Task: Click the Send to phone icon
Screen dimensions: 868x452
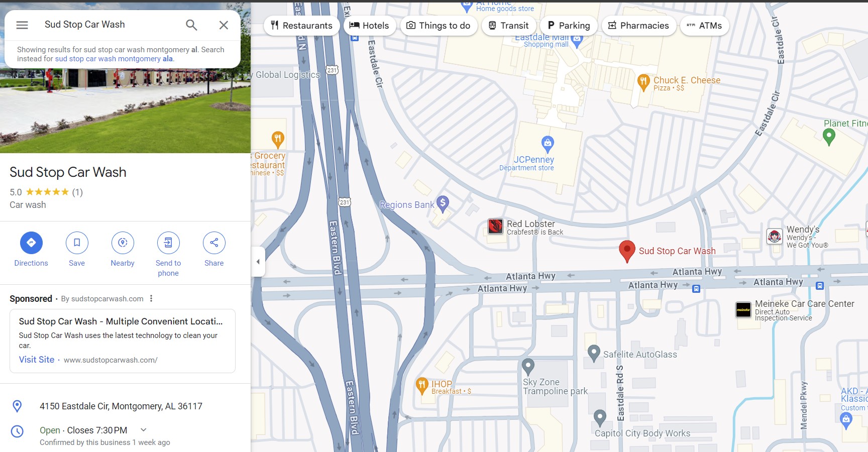Action: [x=168, y=243]
